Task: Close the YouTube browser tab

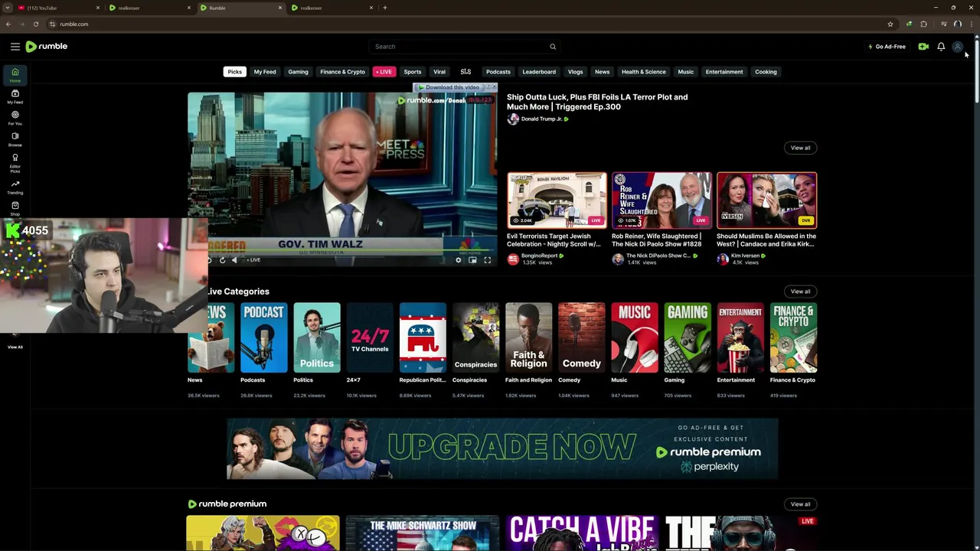Action: pos(98,8)
